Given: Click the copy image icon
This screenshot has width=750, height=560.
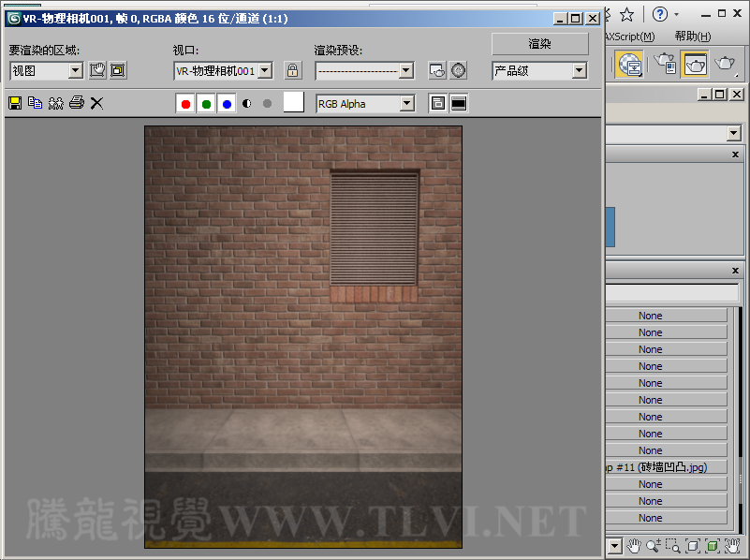Looking at the screenshot, I should (36, 103).
